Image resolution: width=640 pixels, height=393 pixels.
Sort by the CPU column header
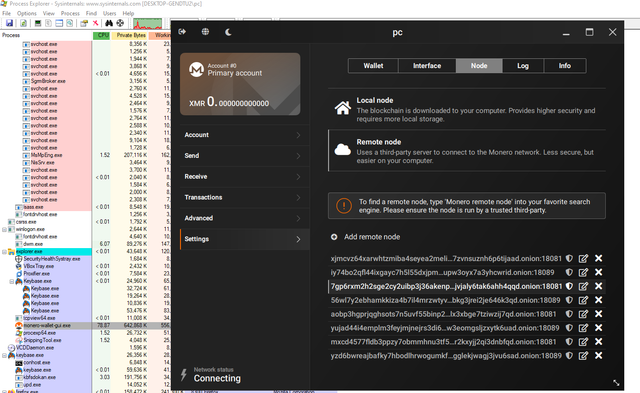click(102, 36)
